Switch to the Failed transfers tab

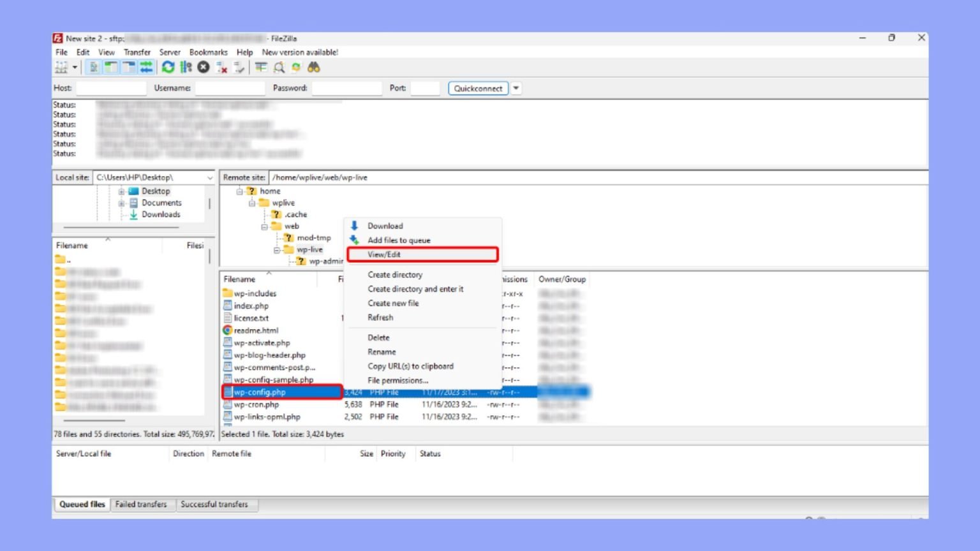[142, 504]
